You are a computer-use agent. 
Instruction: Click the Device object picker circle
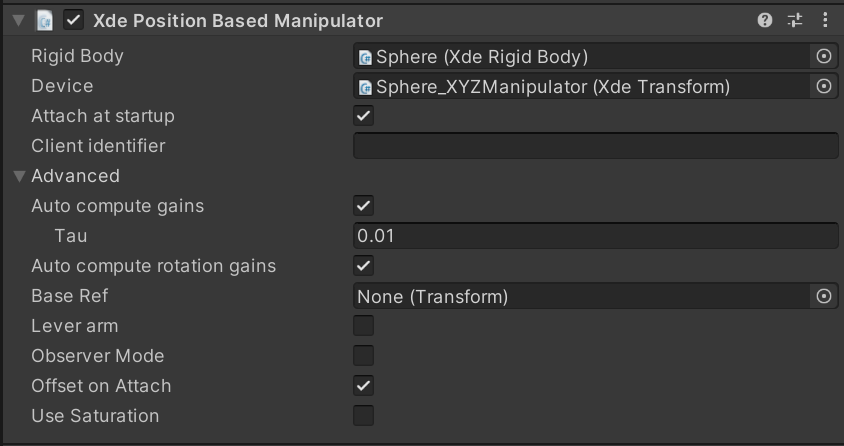click(824, 86)
